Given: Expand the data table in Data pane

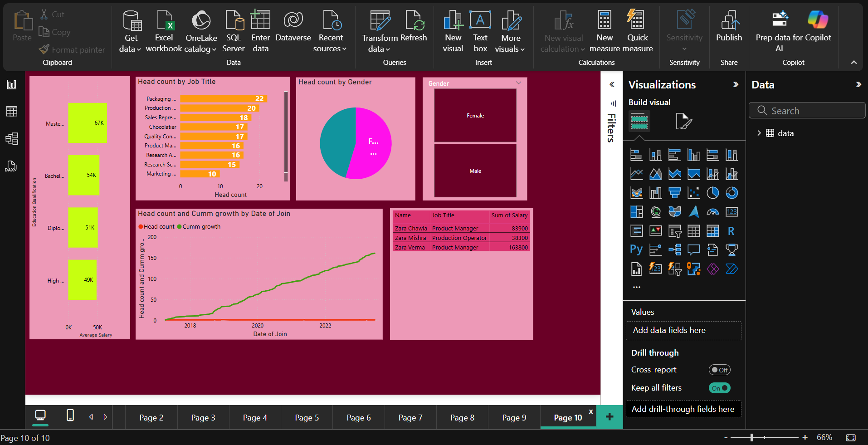Looking at the screenshot, I should pyautogui.click(x=759, y=133).
